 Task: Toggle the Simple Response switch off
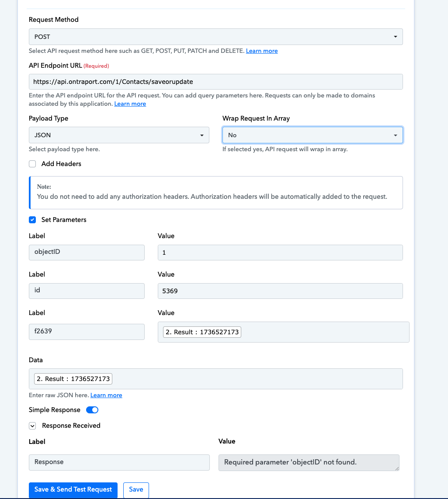coord(92,410)
